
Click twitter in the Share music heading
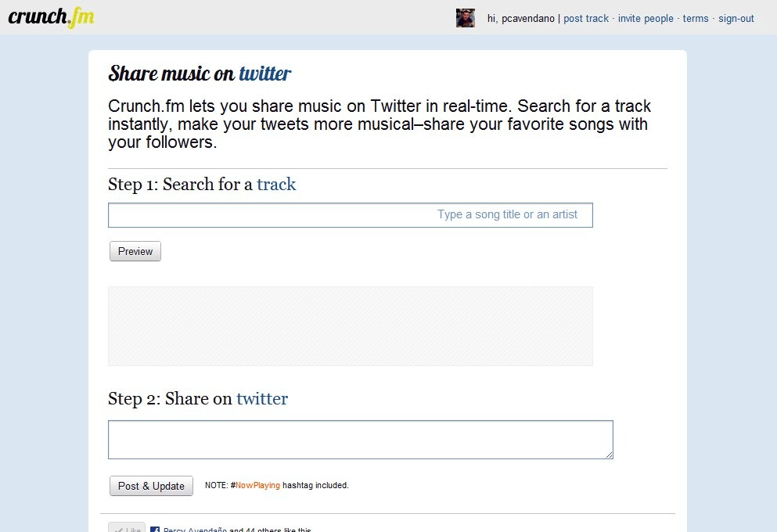(x=264, y=74)
